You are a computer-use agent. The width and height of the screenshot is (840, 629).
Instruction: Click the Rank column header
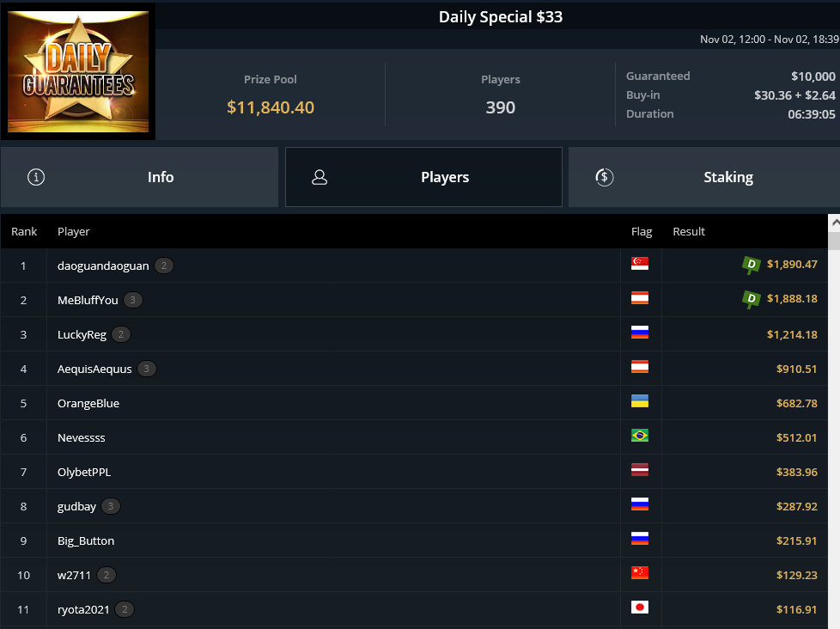pos(24,231)
